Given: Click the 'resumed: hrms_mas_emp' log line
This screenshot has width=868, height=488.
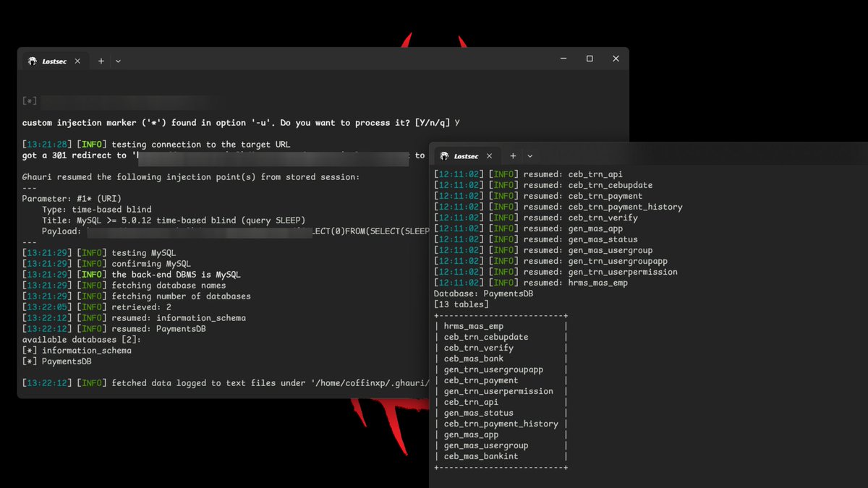Looking at the screenshot, I should tap(531, 283).
